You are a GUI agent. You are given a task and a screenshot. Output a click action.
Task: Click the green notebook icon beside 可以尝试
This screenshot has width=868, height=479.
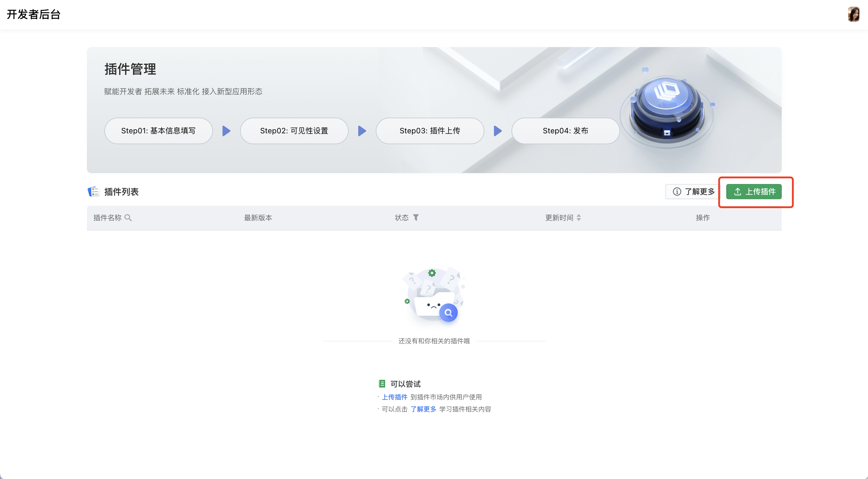(382, 384)
